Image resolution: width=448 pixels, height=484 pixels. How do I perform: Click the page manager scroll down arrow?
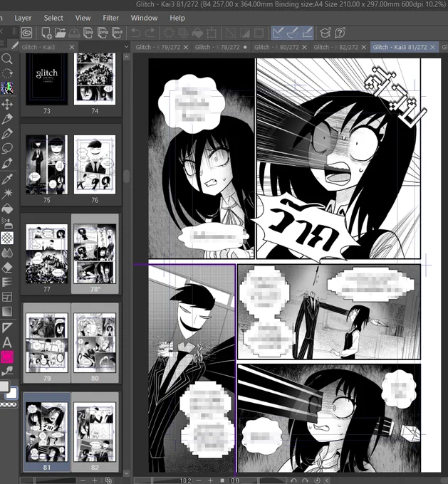coord(126,473)
